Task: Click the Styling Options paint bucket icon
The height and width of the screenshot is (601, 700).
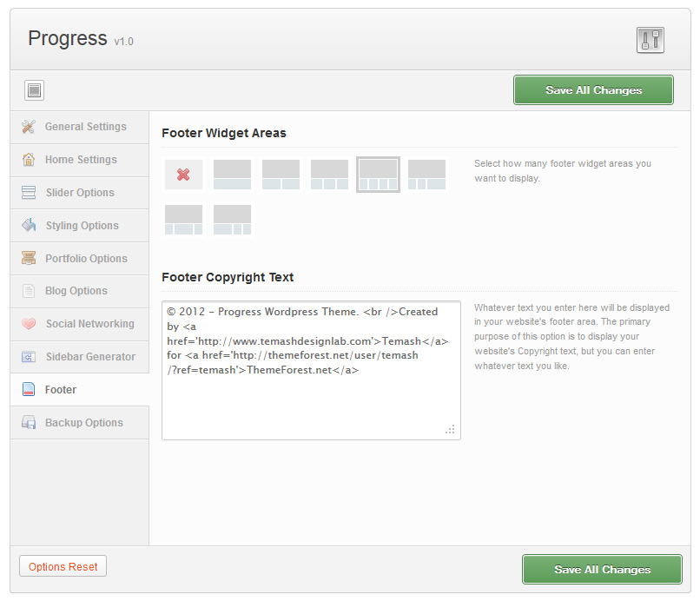Action: pyautogui.click(x=29, y=225)
